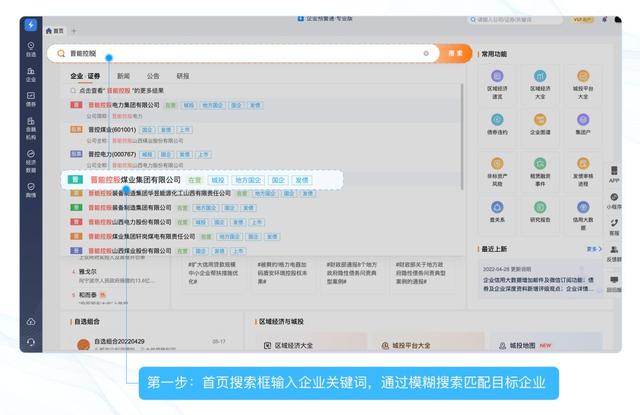Screen dimensions: 640x415
Task: Open 债券 section in the left sidebar
Action: [x=31, y=99]
